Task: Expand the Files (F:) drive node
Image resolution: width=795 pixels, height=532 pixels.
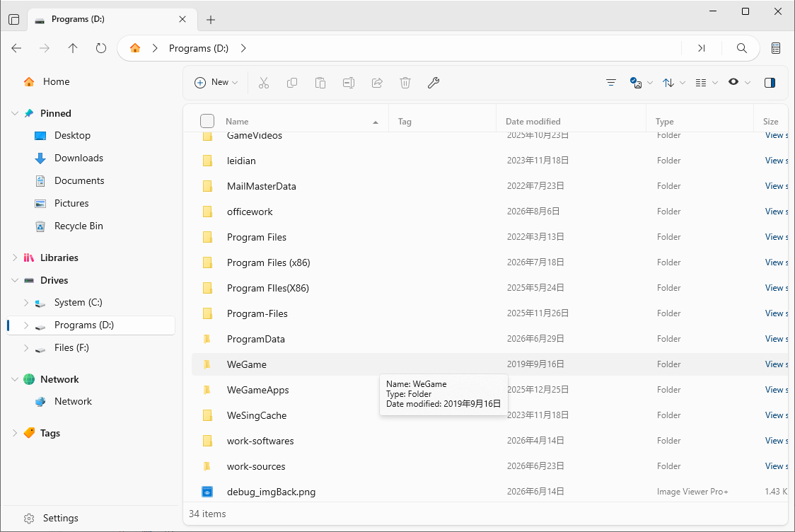Action: point(26,348)
